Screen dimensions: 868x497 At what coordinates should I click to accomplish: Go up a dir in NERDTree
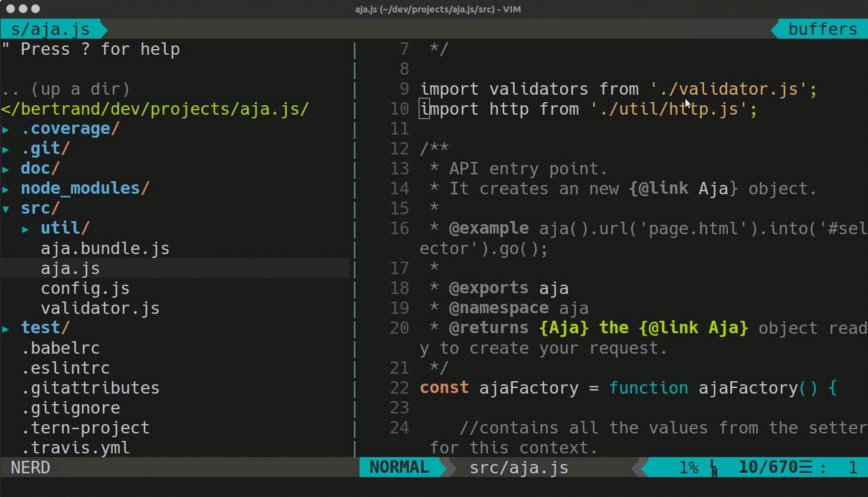tap(65, 89)
